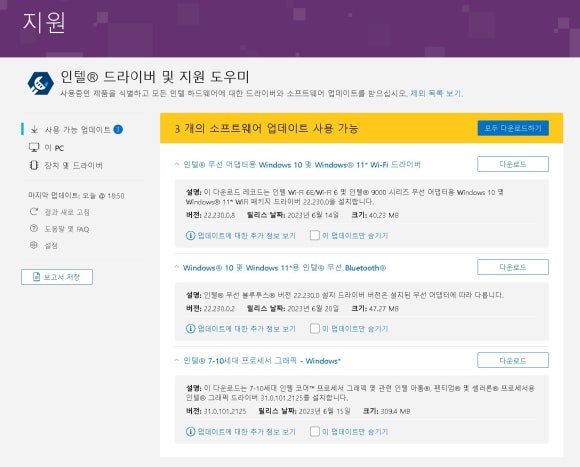The width and height of the screenshot is (580, 467).
Task: Check 이 업데이트만 숨기기 for the Wi-Fi driver
Action: (x=315, y=235)
